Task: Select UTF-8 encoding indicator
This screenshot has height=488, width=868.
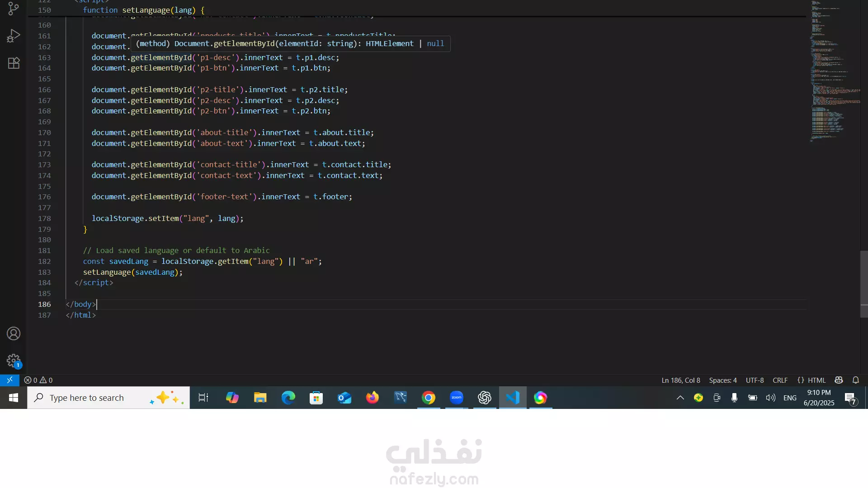Action: (755, 380)
